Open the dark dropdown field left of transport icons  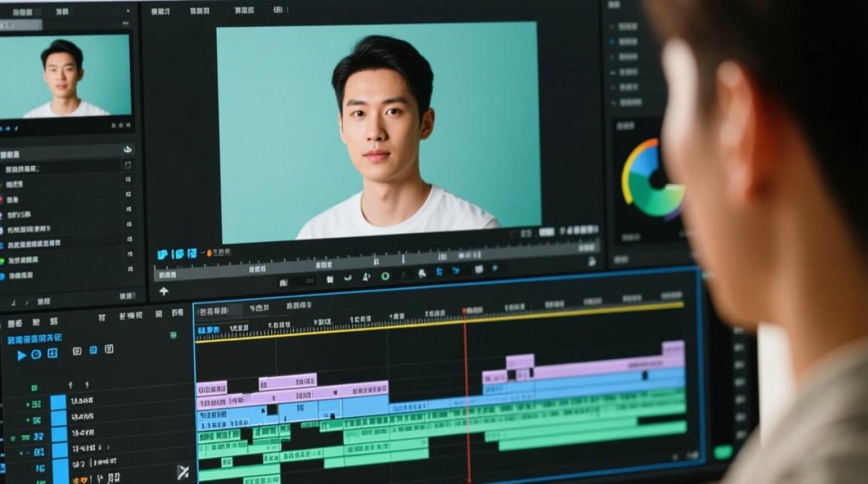[x=297, y=281]
